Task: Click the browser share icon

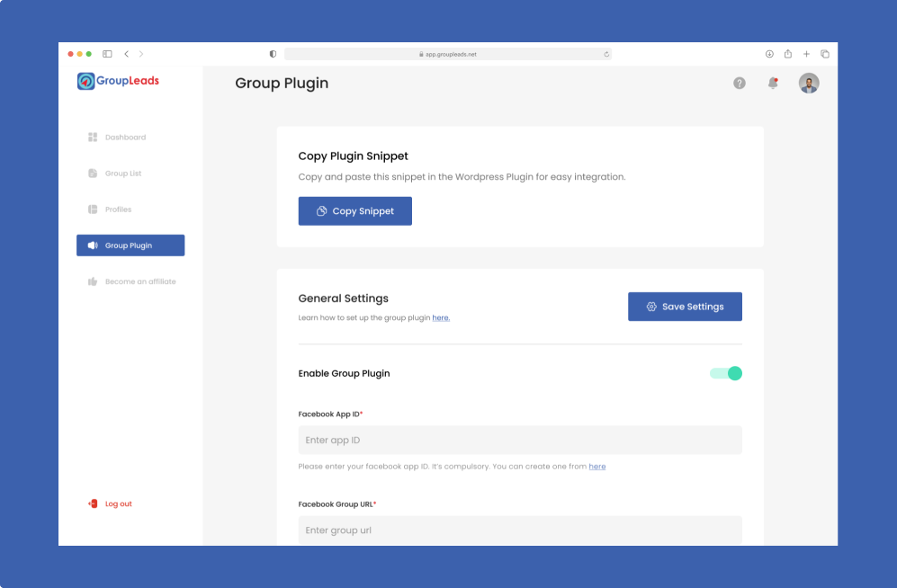Action: tap(788, 54)
